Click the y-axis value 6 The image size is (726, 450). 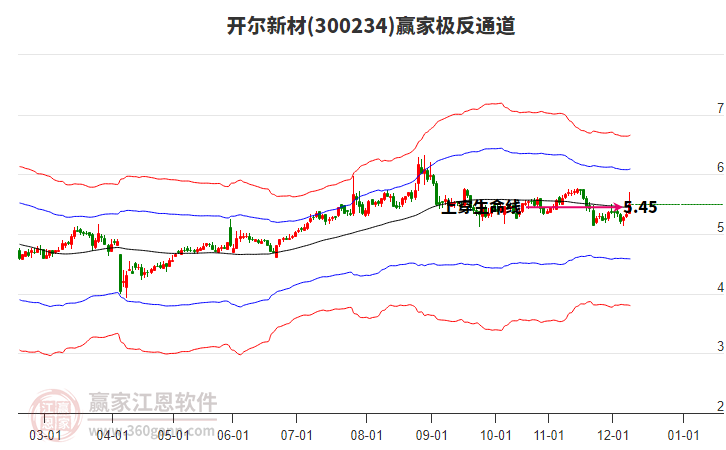pyautogui.click(x=720, y=168)
